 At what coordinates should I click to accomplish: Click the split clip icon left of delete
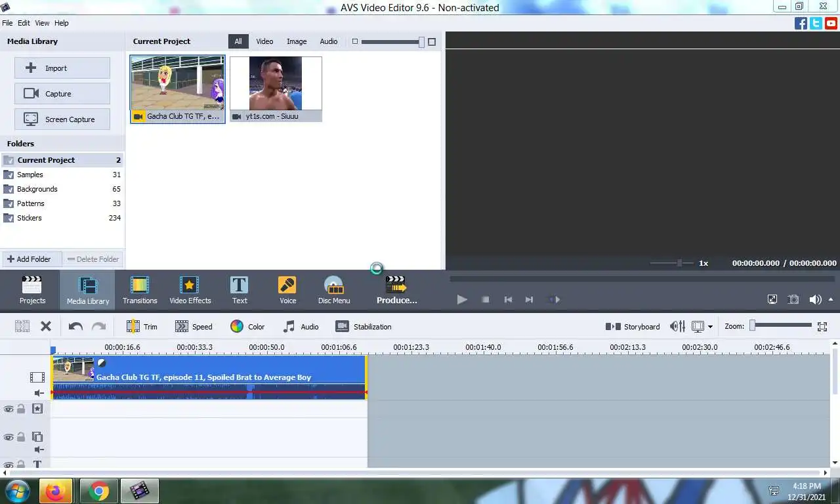point(22,326)
